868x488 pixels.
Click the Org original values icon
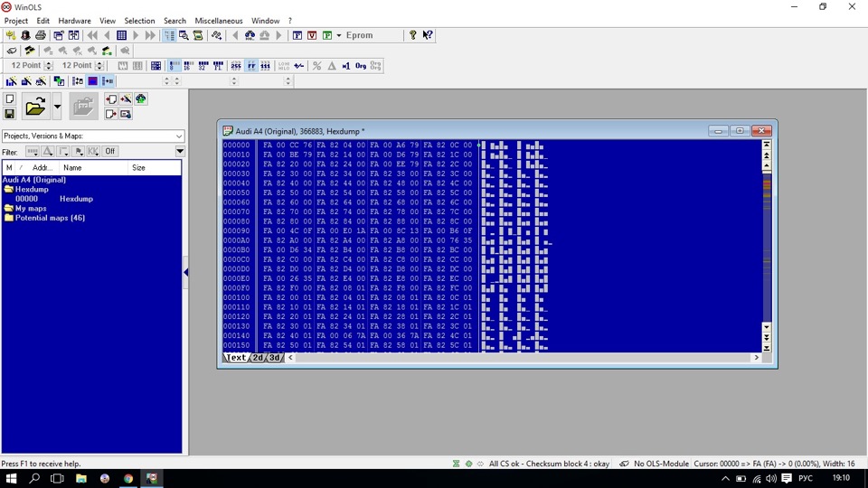point(361,66)
